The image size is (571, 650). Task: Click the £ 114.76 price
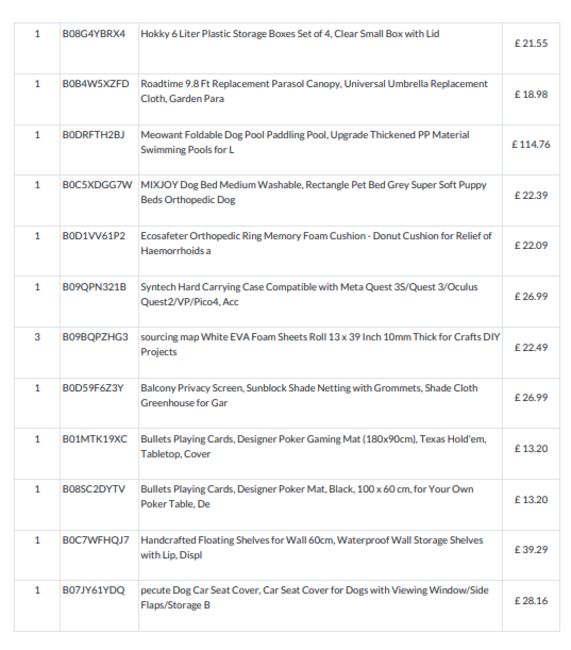pyautogui.click(x=531, y=144)
